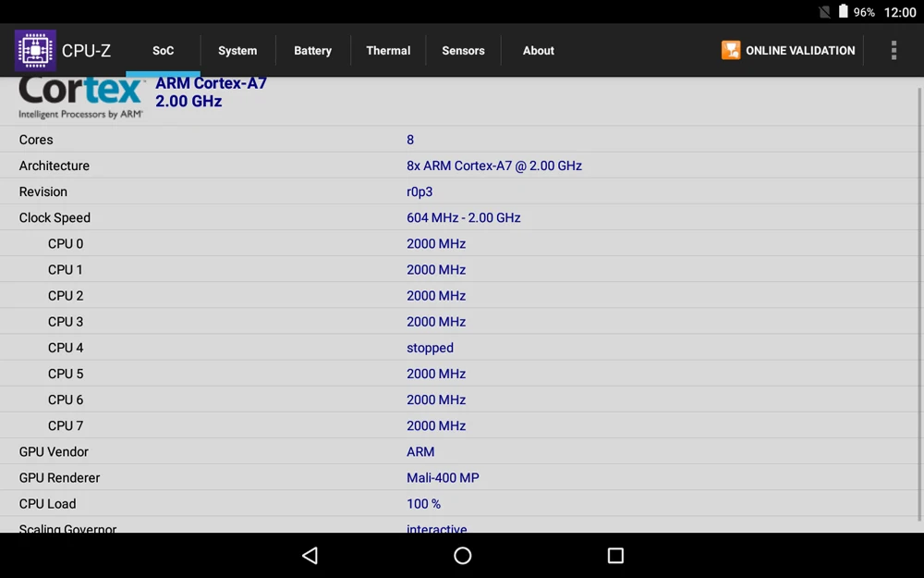This screenshot has height=578, width=924.
Task: Select the CPU 0 frequency value
Action: coord(436,243)
